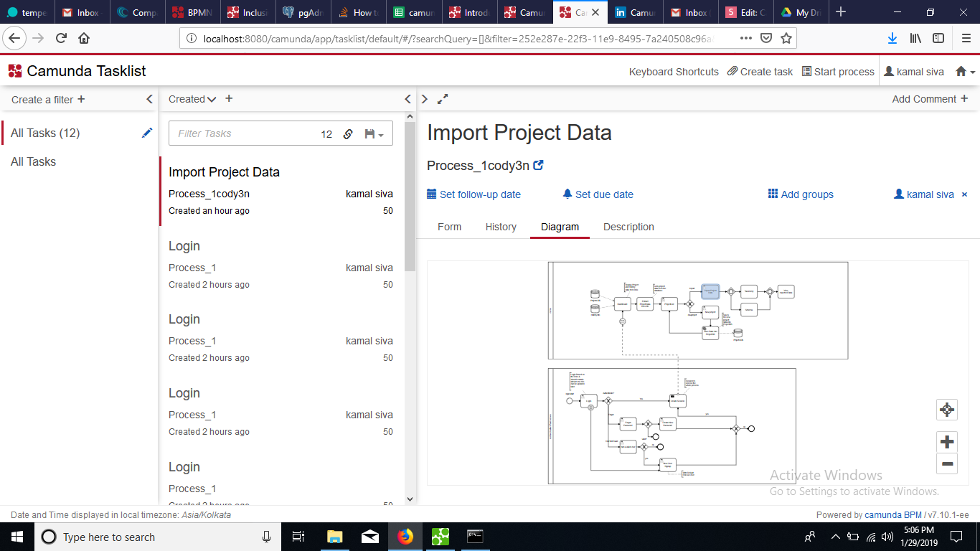
Task: Click Add groups
Action: coord(801,194)
